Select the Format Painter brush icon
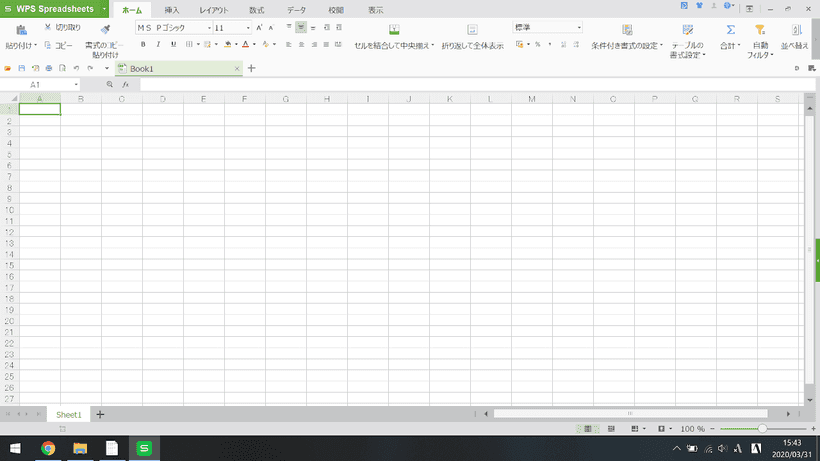Screen dimensions: 820x461 tap(105, 29)
